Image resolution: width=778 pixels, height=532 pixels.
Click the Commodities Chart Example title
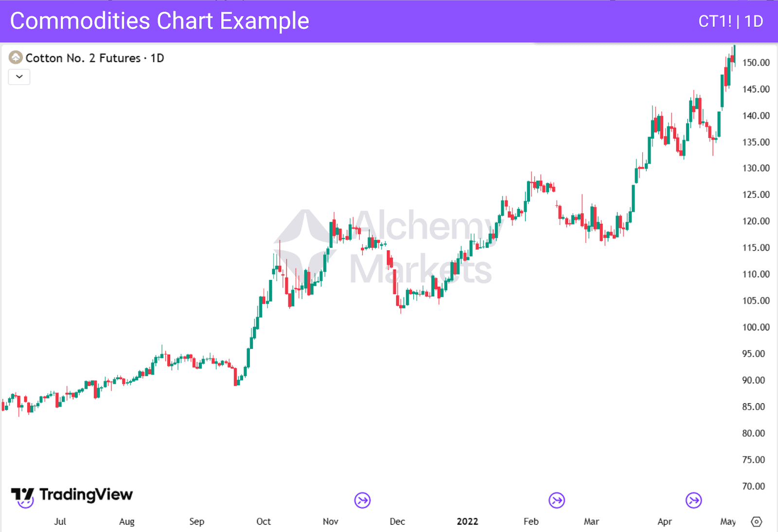point(160,21)
